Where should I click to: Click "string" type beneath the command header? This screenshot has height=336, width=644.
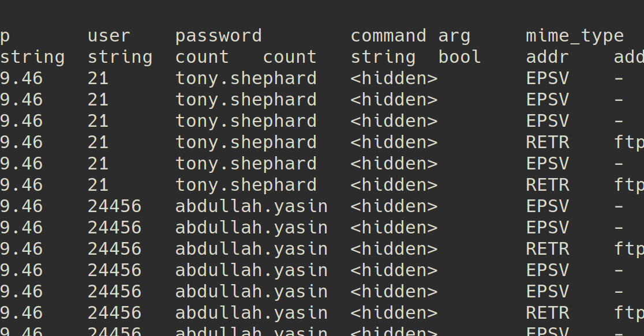pyautogui.click(x=383, y=57)
